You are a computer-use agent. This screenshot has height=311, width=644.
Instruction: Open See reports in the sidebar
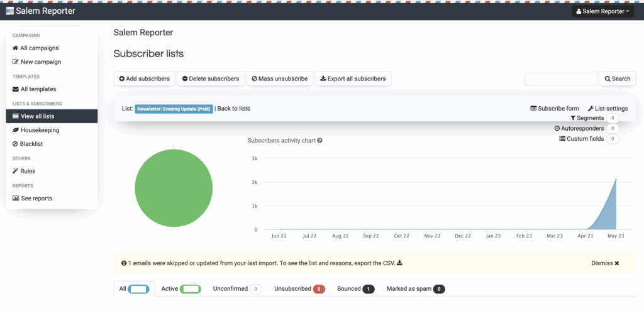click(35, 199)
